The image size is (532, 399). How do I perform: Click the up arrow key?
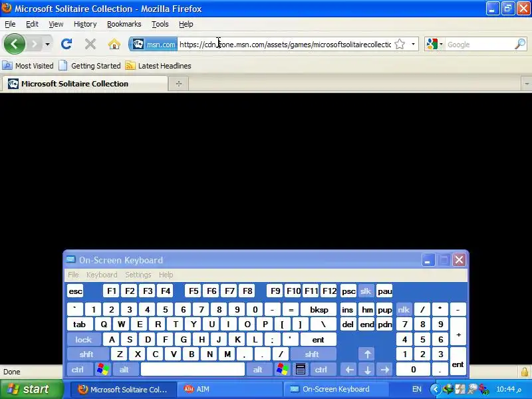(x=367, y=354)
